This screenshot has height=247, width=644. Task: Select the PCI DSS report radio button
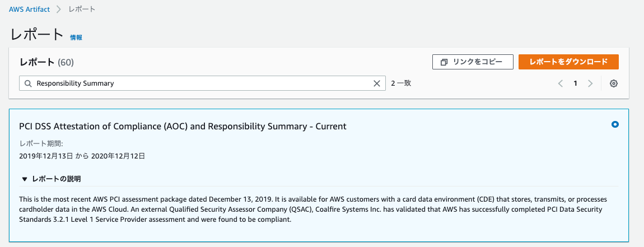point(615,124)
